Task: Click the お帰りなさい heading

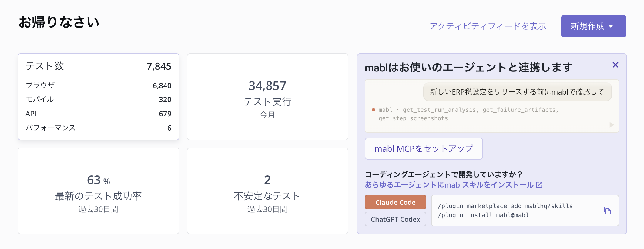Action: (59, 22)
